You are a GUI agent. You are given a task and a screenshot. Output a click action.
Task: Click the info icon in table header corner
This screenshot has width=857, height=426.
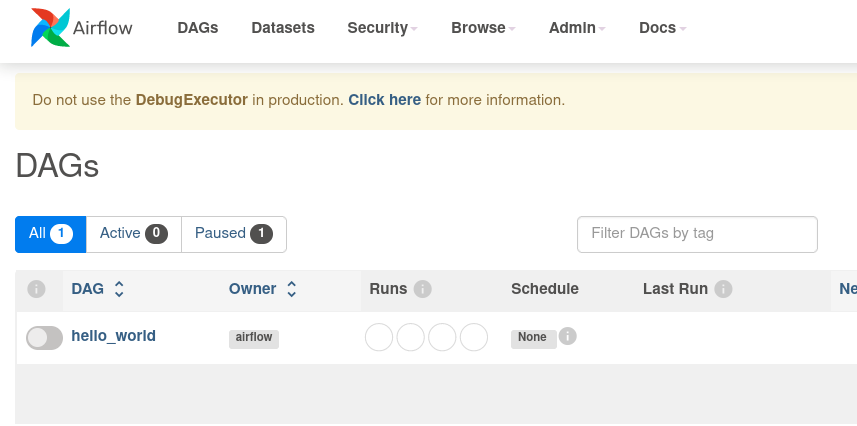click(36, 289)
